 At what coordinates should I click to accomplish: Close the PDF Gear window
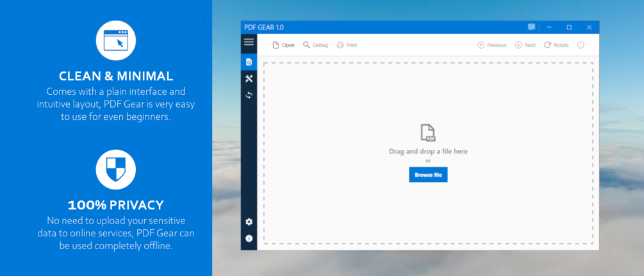tap(590, 28)
